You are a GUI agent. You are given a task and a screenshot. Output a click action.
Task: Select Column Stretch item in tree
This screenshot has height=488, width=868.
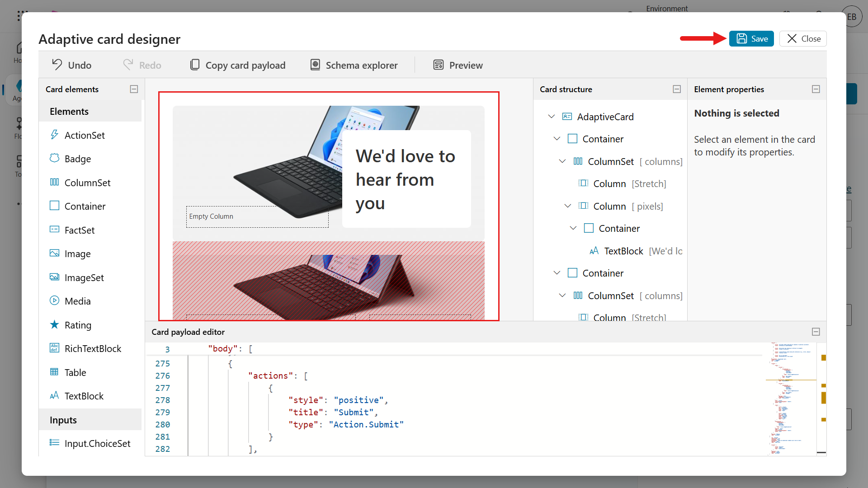pyautogui.click(x=609, y=183)
